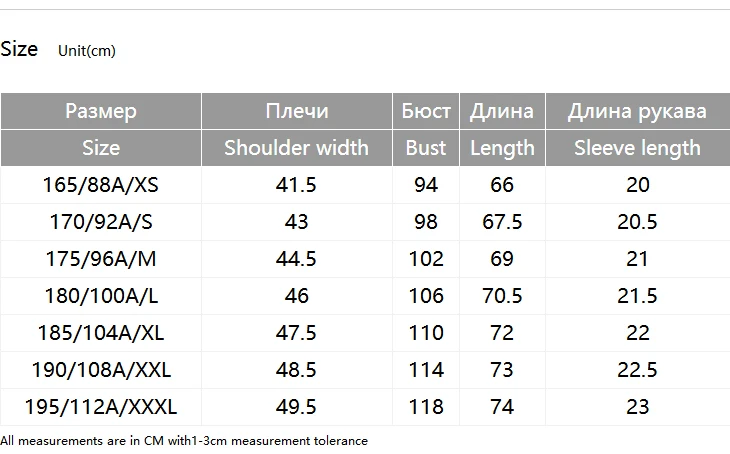Select the 185/104A/XL size cell
Viewport: 730px width, 454px height.
click(x=101, y=333)
